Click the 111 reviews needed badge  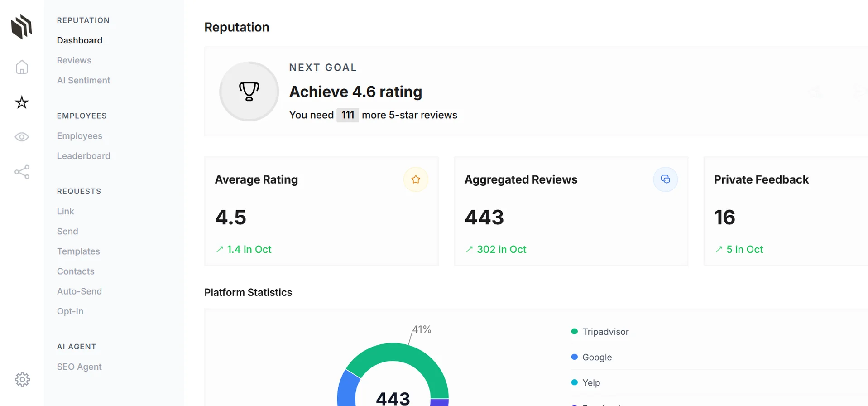tap(348, 115)
